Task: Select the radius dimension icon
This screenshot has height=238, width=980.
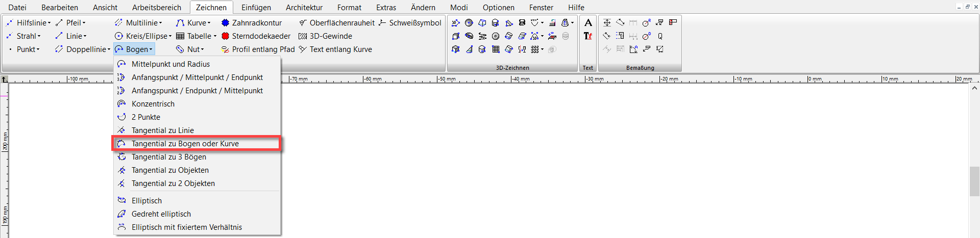Action: [x=647, y=22]
